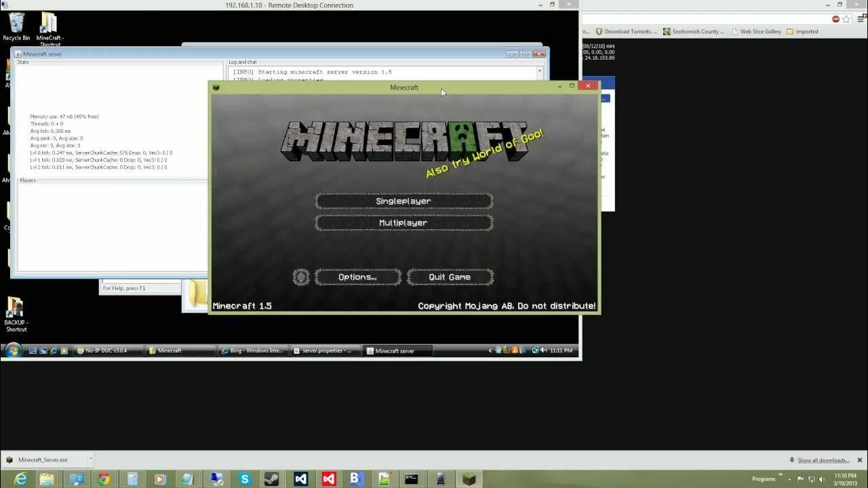Viewport: 868px width, 488px height.
Task: Expand the remote tray hidden icons arrow
Action: (490, 350)
